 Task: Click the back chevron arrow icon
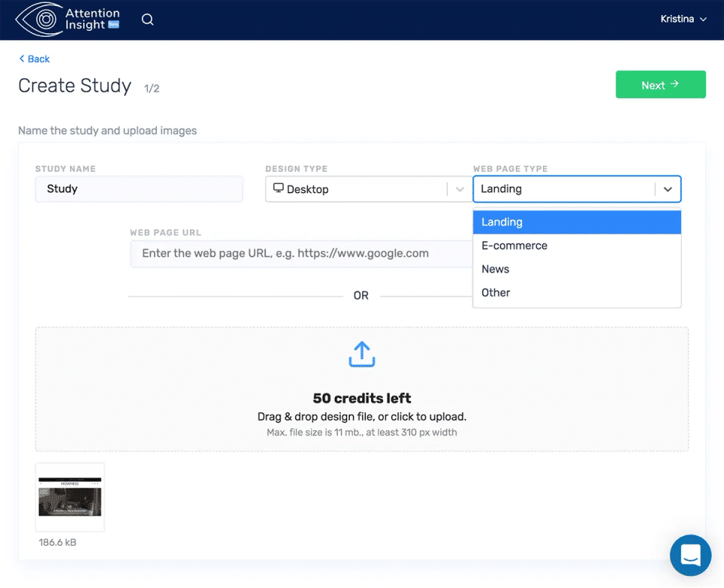point(22,59)
